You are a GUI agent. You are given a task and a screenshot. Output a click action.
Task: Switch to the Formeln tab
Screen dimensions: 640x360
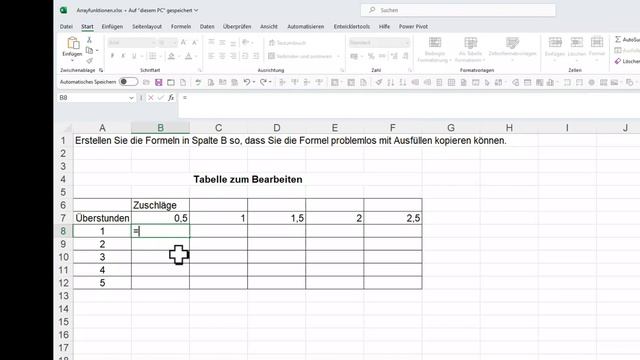pos(181,27)
